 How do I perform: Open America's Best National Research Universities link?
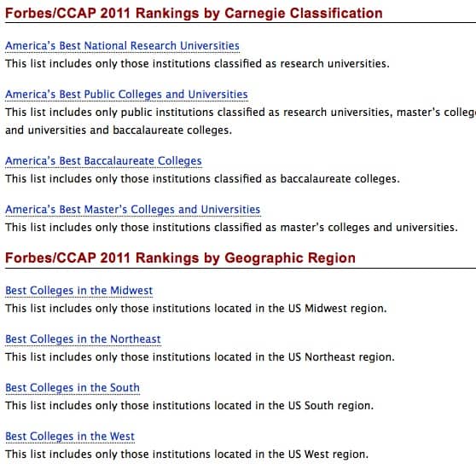point(122,46)
